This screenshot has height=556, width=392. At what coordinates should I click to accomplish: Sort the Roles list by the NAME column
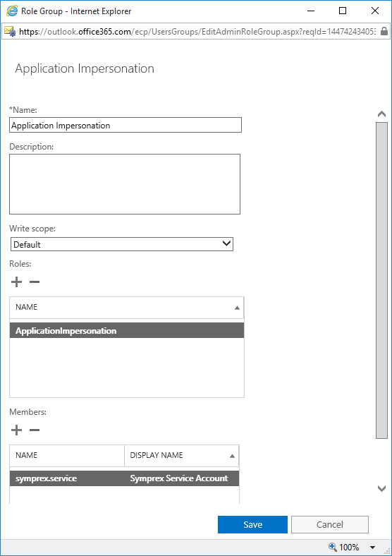click(126, 307)
